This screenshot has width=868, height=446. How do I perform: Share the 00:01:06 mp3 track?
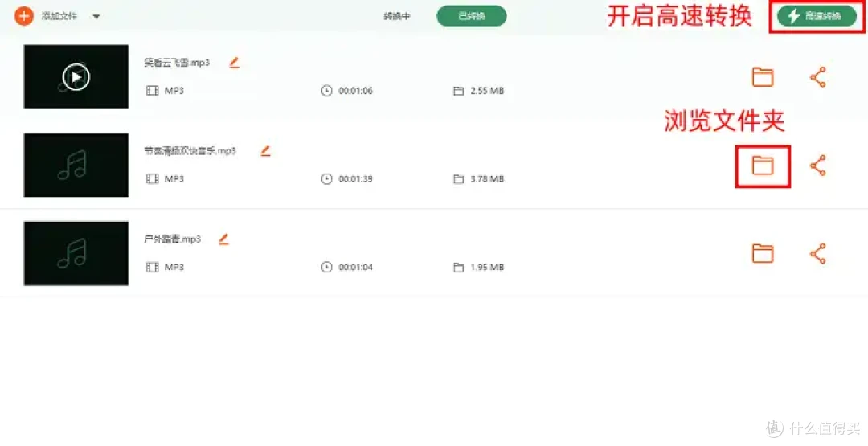pos(817,77)
